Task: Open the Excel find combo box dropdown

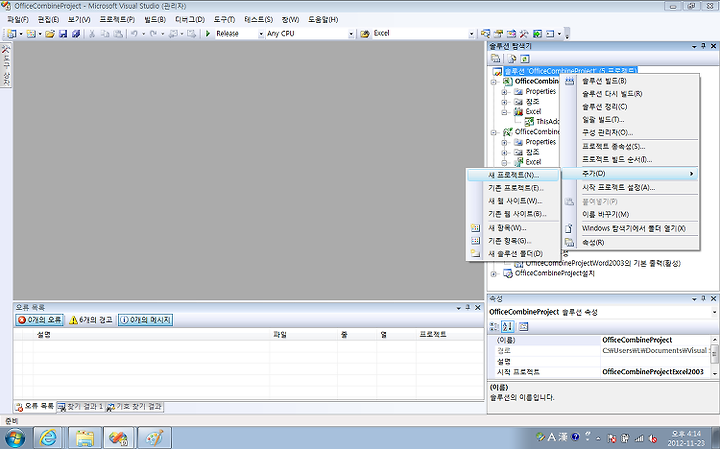Action: pyautogui.click(x=471, y=34)
